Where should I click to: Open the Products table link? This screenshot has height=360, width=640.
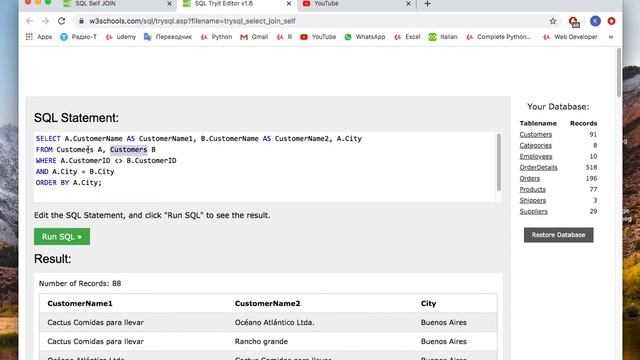tap(533, 189)
